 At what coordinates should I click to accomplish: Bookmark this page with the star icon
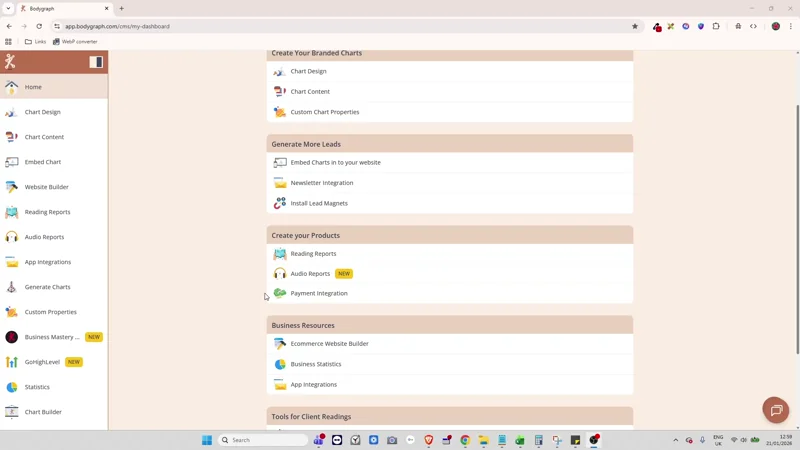click(635, 26)
